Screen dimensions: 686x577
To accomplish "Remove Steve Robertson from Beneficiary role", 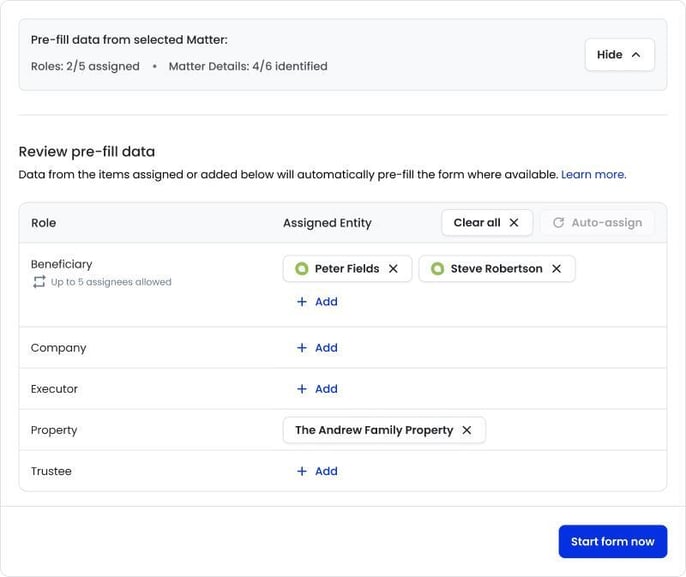I will point(556,269).
